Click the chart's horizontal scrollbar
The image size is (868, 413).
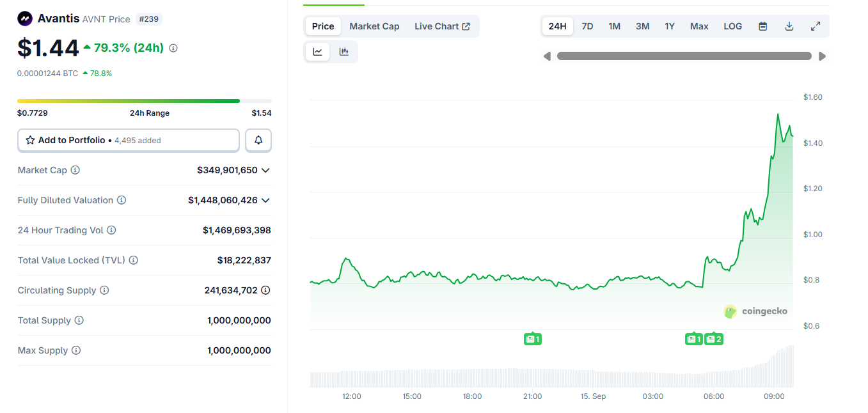[684, 56]
